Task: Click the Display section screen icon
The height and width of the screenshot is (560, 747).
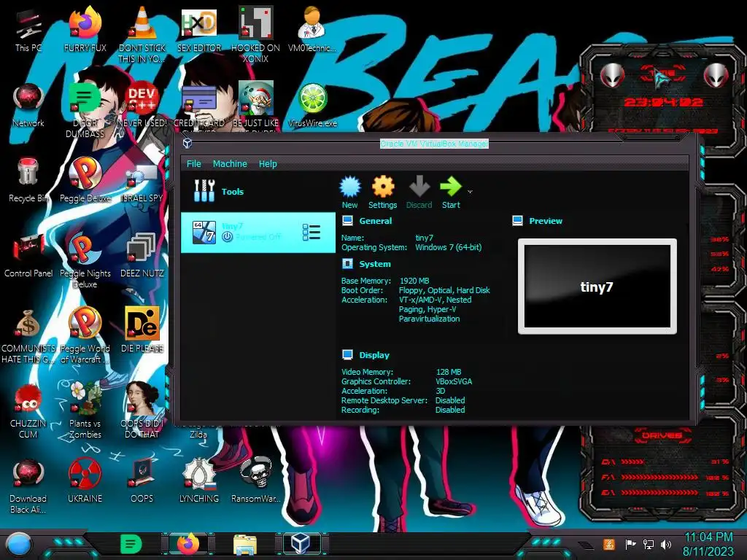Action: [x=348, y=355]
